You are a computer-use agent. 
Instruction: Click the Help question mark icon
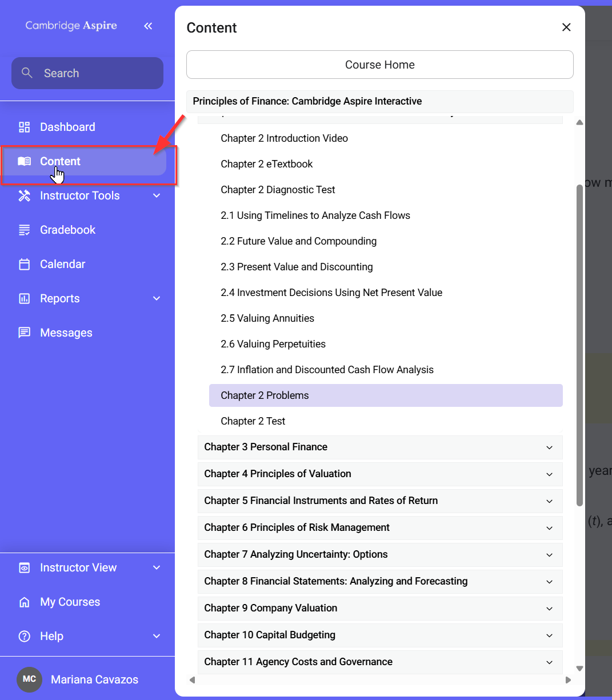[24, 636]
